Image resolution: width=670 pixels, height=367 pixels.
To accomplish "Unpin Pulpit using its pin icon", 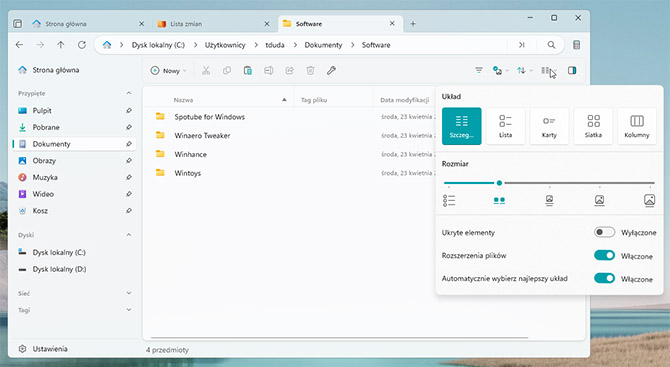I will point(129,111).
